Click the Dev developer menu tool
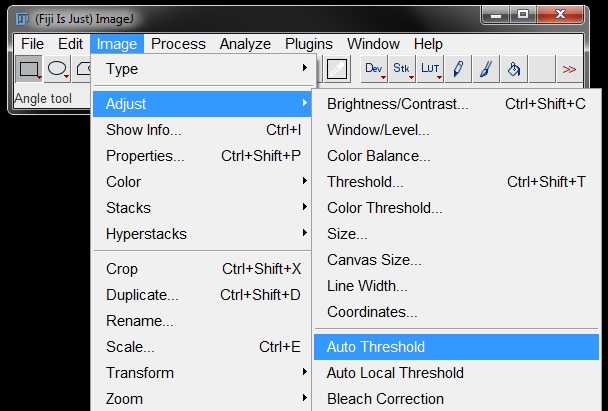Screen dimensions: 608x411 coord(375,69)
